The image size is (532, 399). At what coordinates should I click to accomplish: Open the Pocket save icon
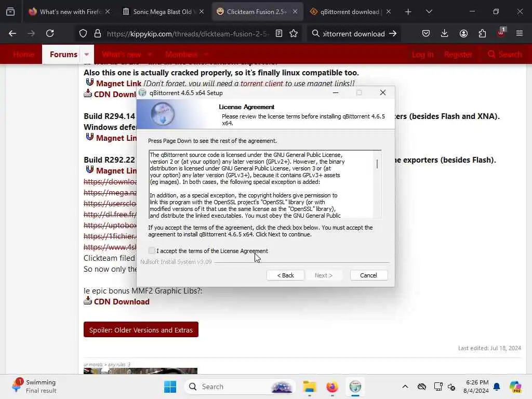(426, 33)
